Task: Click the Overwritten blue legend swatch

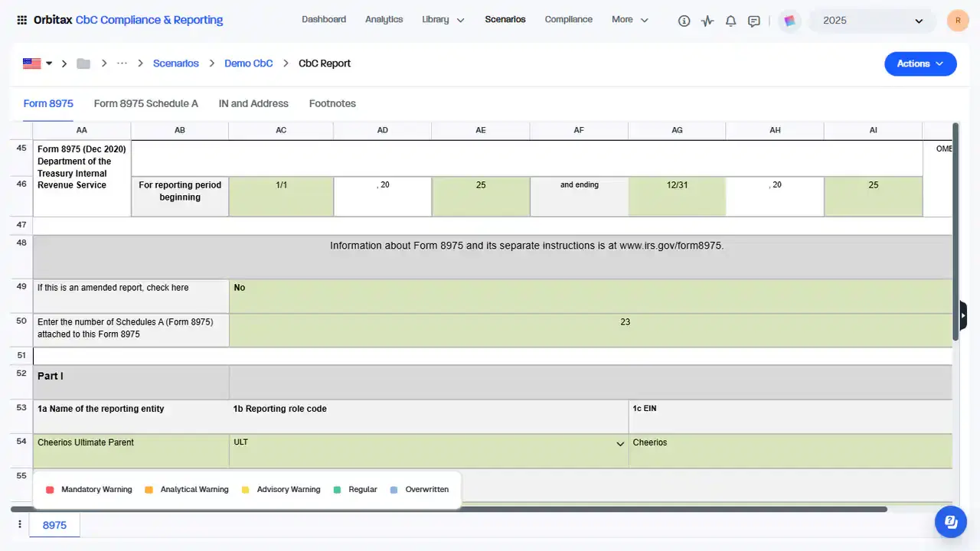Action: (394, 490)
